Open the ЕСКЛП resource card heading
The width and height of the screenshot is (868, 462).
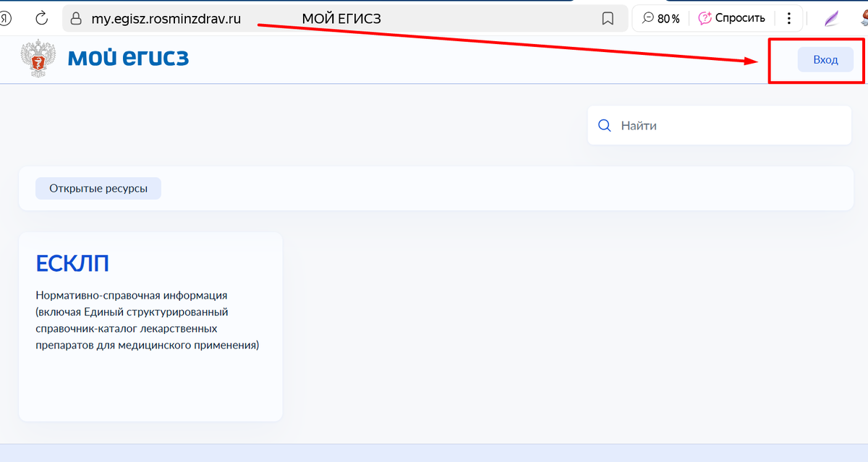point(72,264)
